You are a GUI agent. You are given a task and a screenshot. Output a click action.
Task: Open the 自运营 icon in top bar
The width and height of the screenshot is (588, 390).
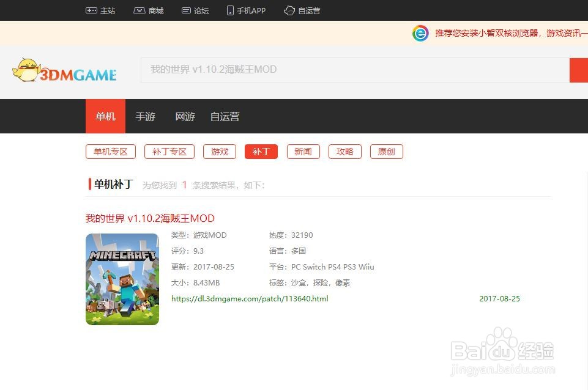click(x=289, y=10)
